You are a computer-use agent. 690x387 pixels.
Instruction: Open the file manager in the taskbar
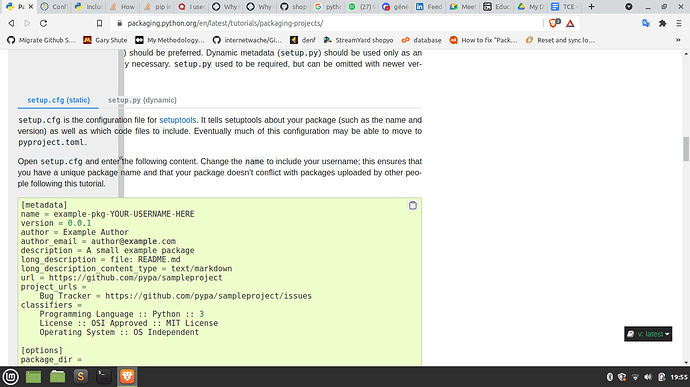pyautogui.click(x=57, y=377)
